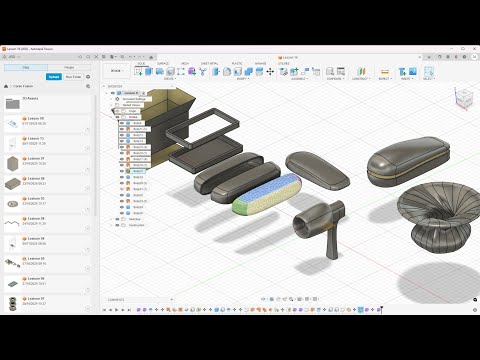Screen dimensions: 480x360
Task: Select the Combine tool in Modify group
Action: tap(248, 71)
